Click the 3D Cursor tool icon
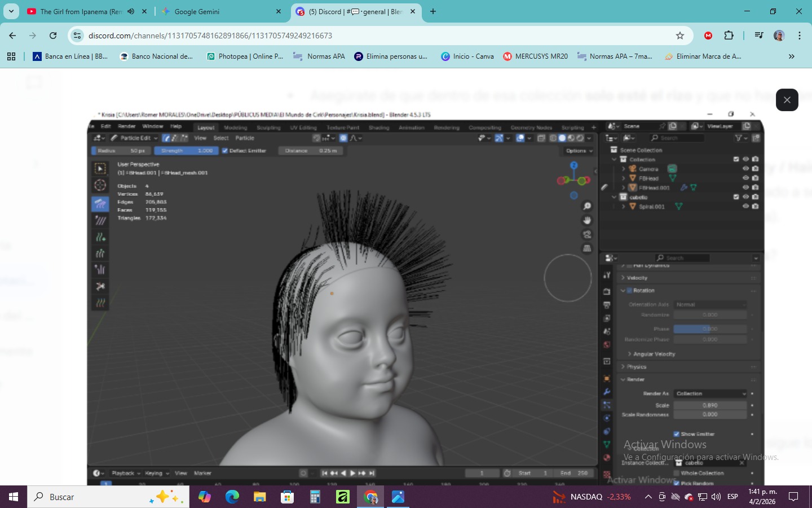Screen dimensions: 812x508 tap(100, 185)
